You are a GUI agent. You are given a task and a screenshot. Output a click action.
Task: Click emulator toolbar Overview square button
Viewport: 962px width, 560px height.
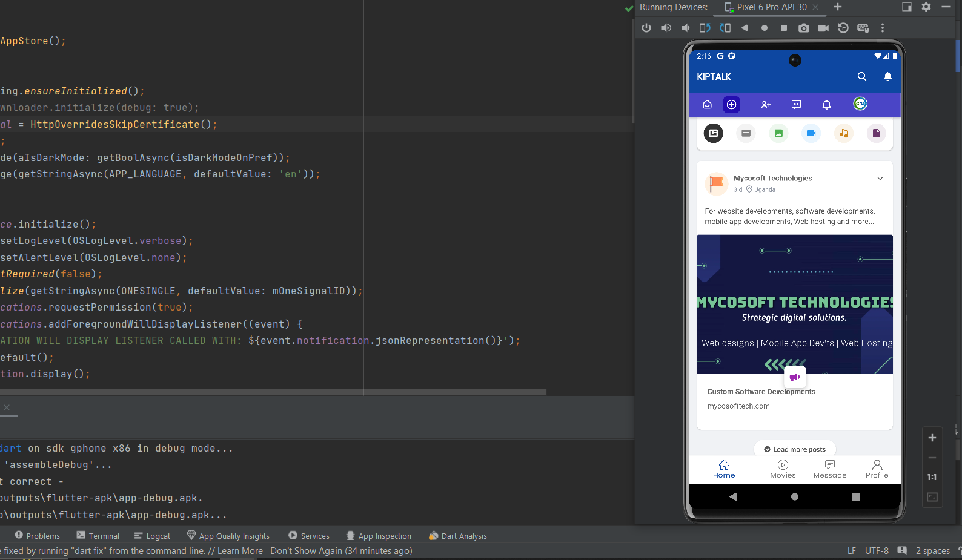[x=784, y=28]
